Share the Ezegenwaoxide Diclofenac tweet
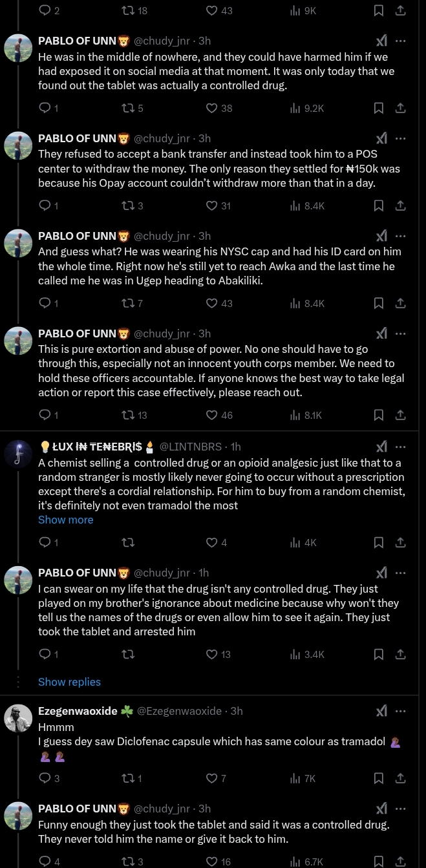 tap(400, 778)
